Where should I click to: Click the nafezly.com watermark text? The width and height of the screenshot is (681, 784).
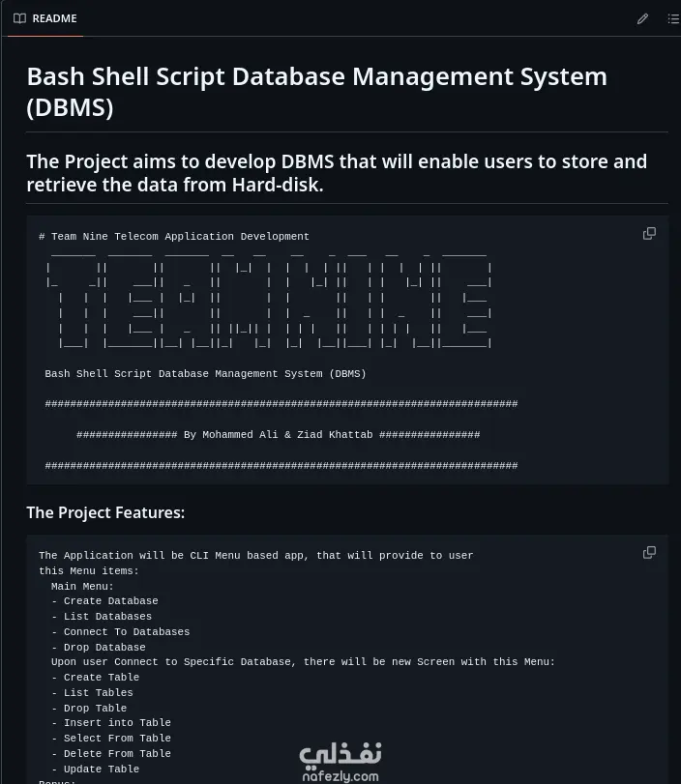[340, 775]
